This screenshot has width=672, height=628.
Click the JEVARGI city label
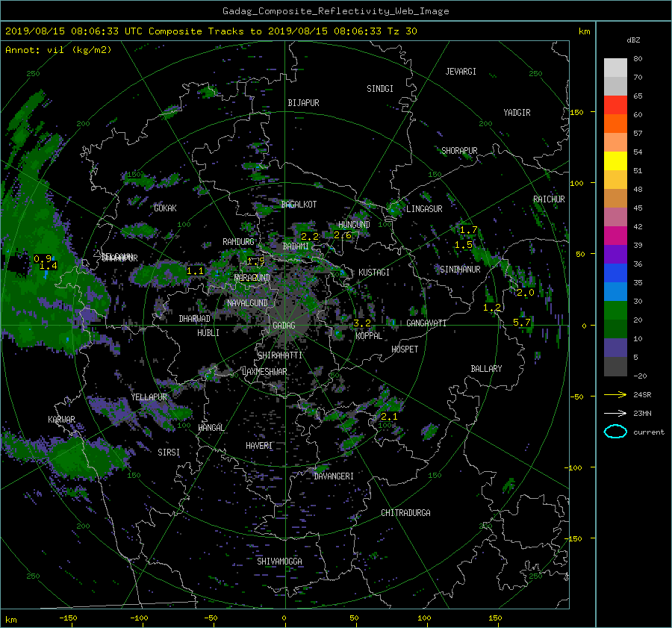tap(461, 72)
